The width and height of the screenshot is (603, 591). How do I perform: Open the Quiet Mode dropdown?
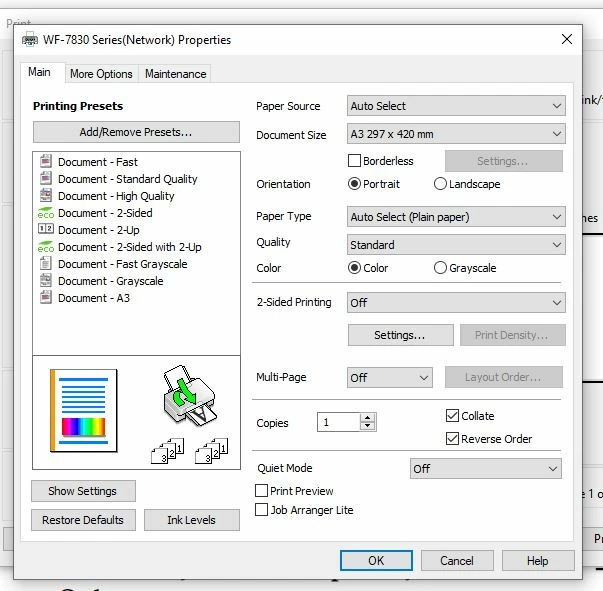pos(486,469)
